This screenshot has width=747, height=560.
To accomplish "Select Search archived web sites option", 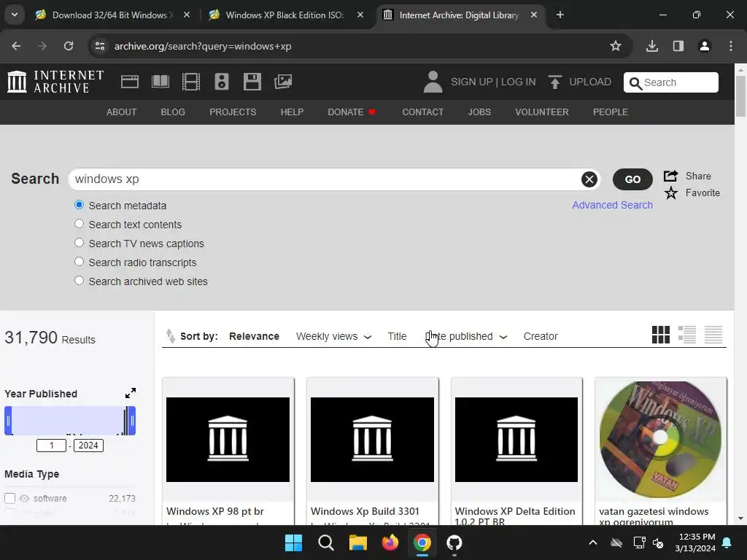I will coord(79,281).
